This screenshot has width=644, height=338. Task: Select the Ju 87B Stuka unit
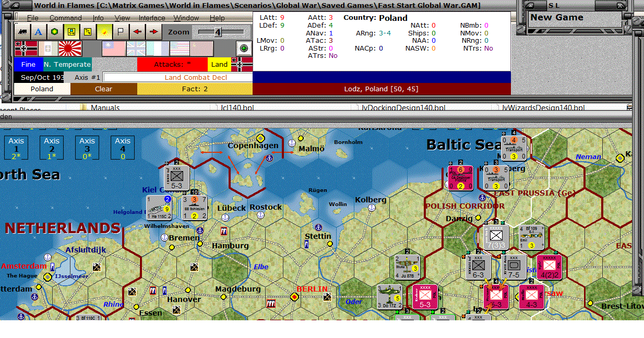408,268
